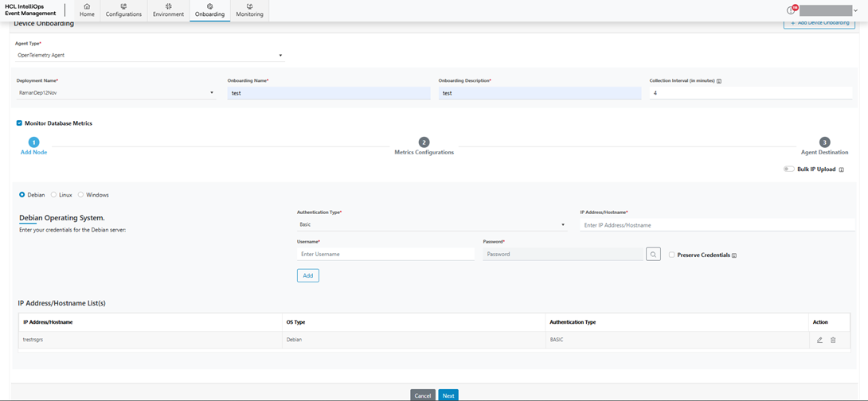
Task: Go to the Monitoring tab
Action: [x=250, y=10]
